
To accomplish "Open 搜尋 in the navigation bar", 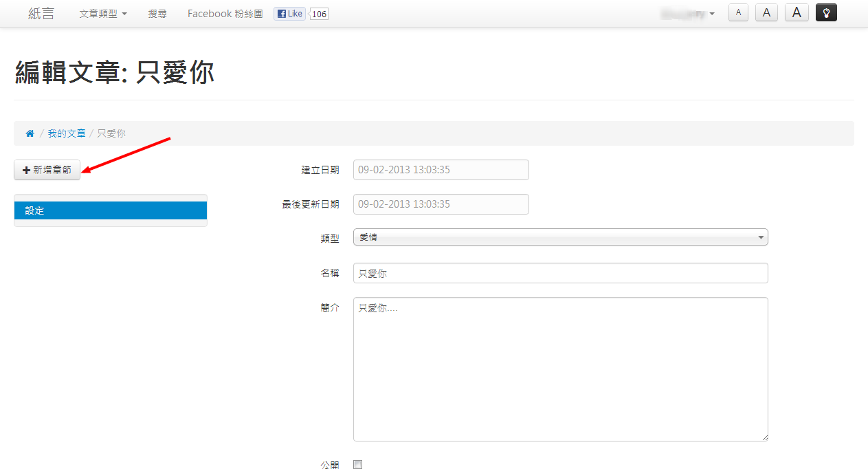I will point(157,14).
